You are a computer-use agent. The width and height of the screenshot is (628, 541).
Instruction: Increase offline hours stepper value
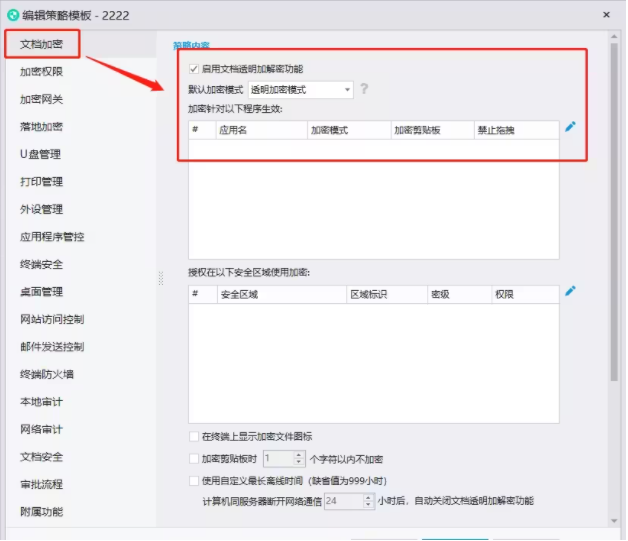pos(368,497)
